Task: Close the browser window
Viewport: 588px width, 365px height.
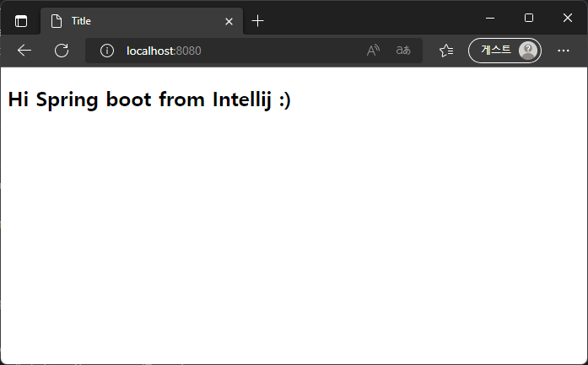Action: [568, 18]
